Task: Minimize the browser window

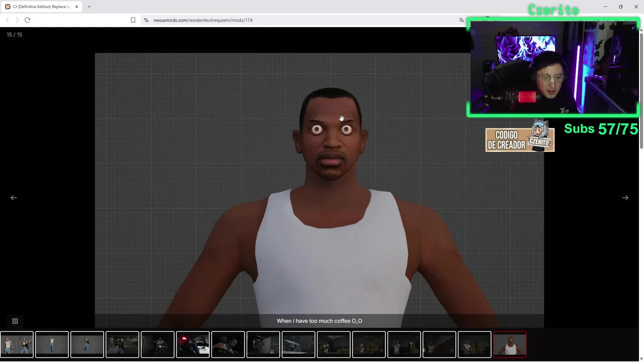Action: coord(605,7)
